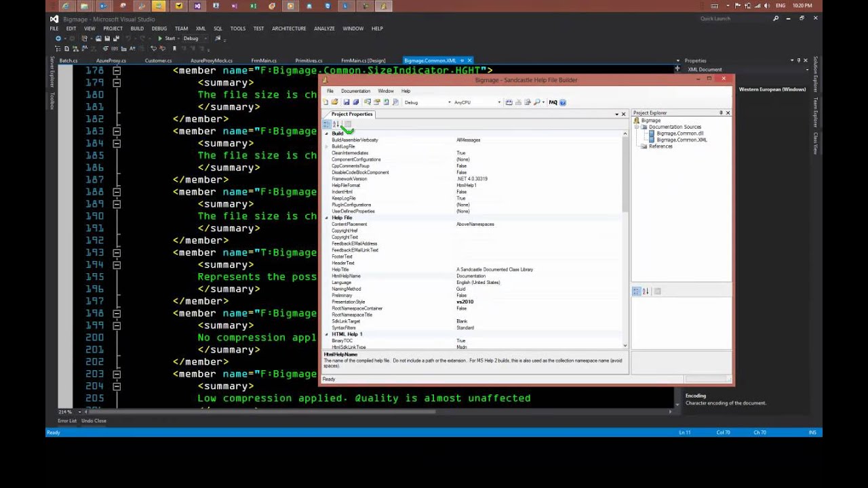Viewport: 868px width, 488px height.
Task: Select Project Properties tab in Sandcastle
Action: pos(352,114)
